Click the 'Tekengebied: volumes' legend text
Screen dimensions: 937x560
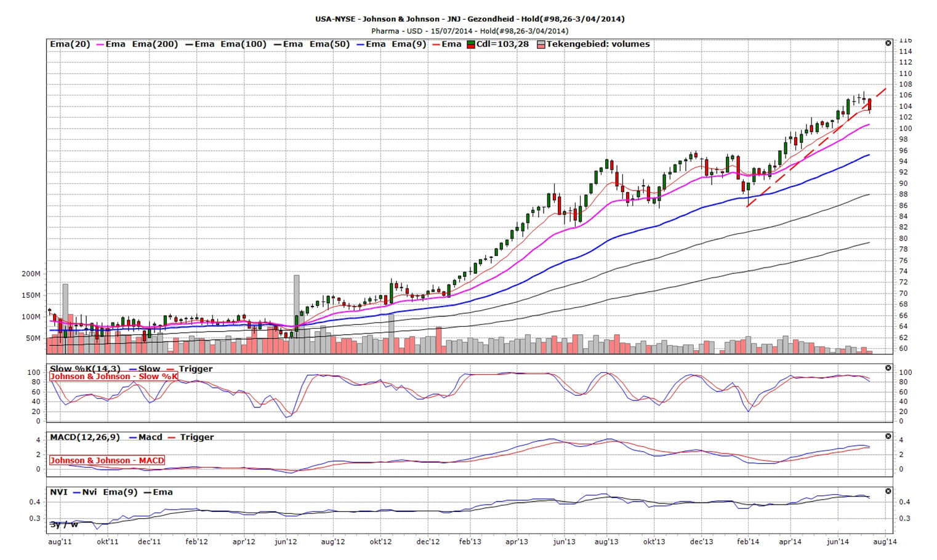pyautogui.click(x=598, y=44)
